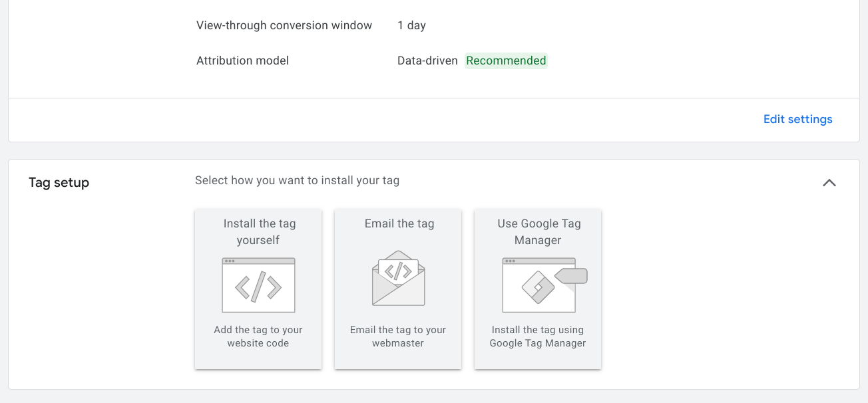
Task: Click the Attribution model label
Action: coord(242,61)
